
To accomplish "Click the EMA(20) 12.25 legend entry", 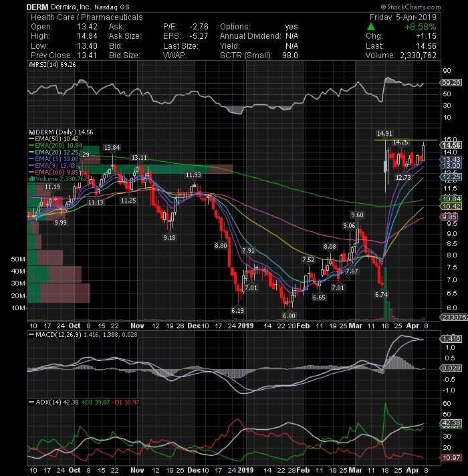I will tap(53, 152).
